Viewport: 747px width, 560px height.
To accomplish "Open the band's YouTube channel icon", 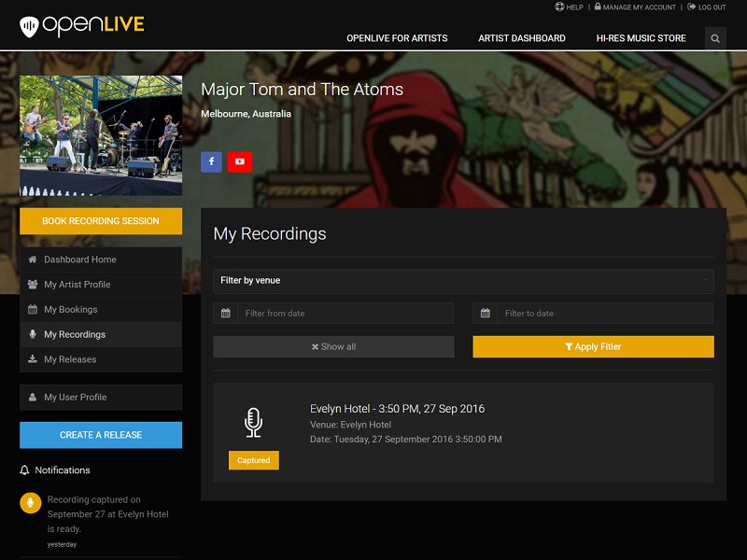I will point(240,161).
